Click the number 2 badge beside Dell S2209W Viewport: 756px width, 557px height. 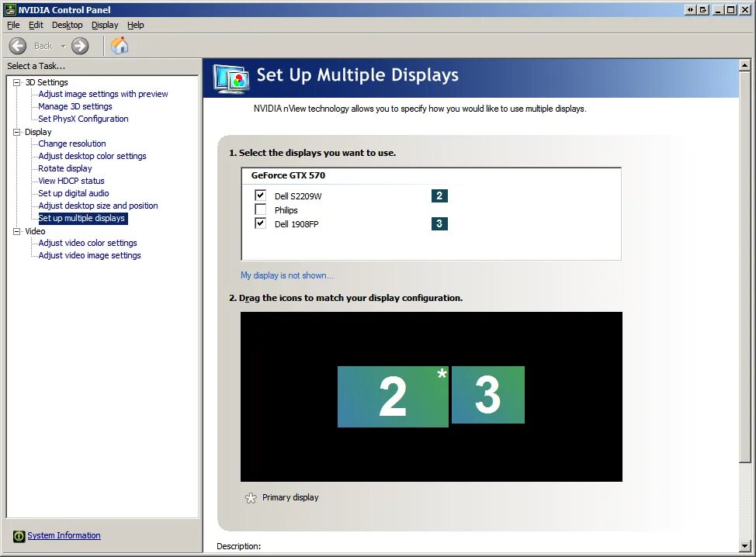coord(439,195)
